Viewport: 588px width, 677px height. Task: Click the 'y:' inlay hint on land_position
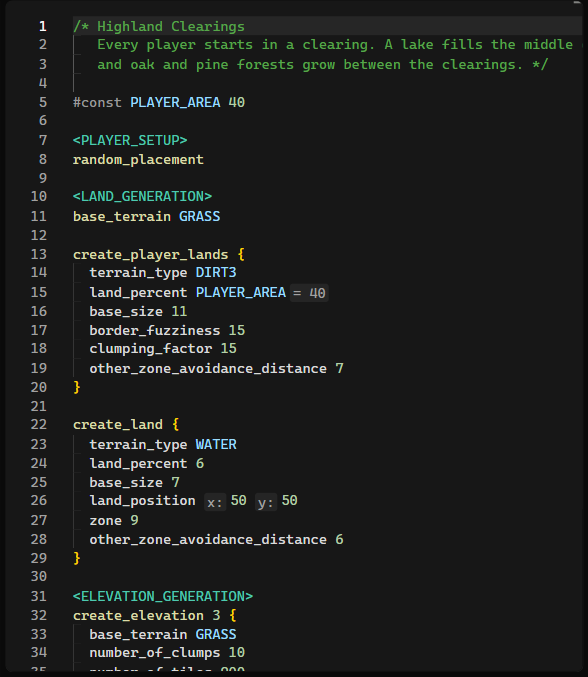tap(266, 503)
